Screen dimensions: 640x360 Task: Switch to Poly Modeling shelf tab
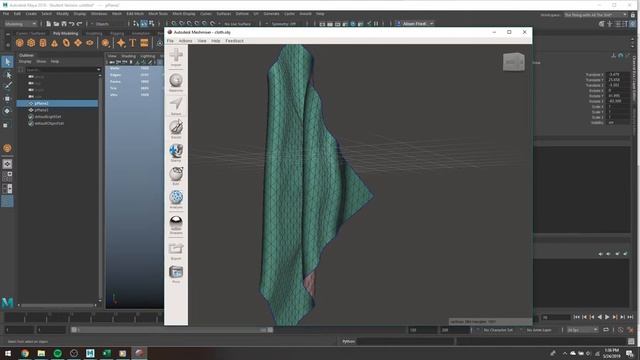click(65, 33)
